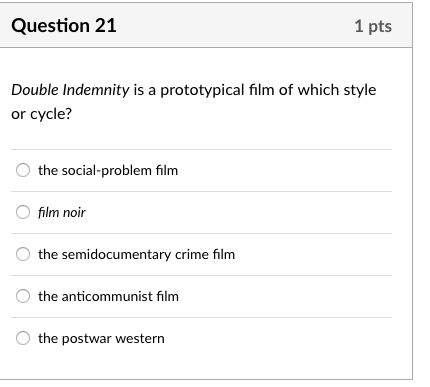Screen dimensions: 430x387
Task: Click 'the anticommunist film' answer text
Action: pos(108,296)
